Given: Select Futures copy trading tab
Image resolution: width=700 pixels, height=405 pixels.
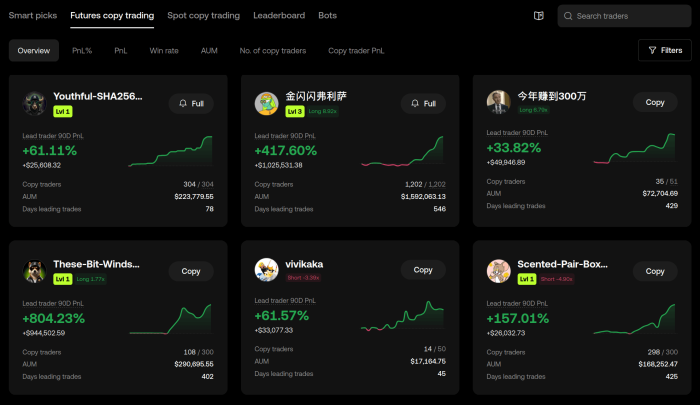Looking at the screenshot, I should point(112,16).
